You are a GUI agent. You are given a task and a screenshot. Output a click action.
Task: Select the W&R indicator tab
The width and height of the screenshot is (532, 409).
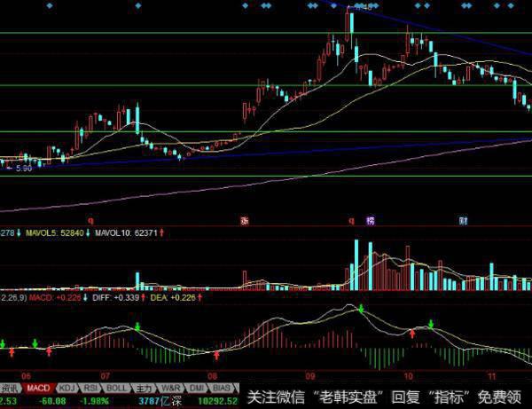coord(171,389)
